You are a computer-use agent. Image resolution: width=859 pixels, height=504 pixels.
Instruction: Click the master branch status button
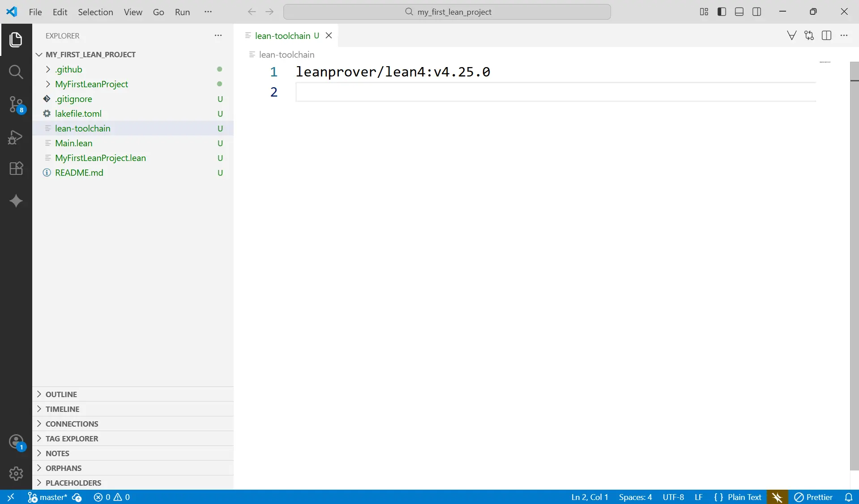coord(48,497)
